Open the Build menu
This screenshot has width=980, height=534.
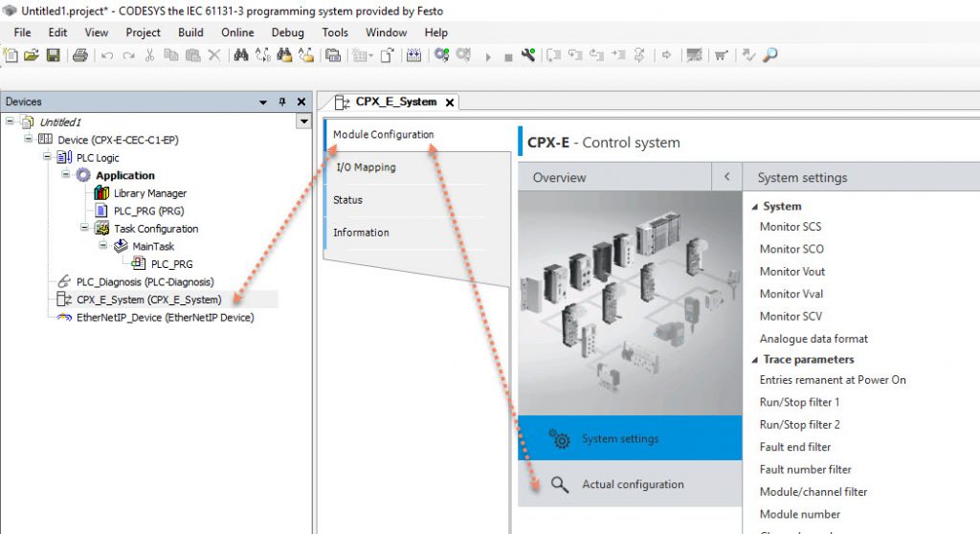coord(190,33)
